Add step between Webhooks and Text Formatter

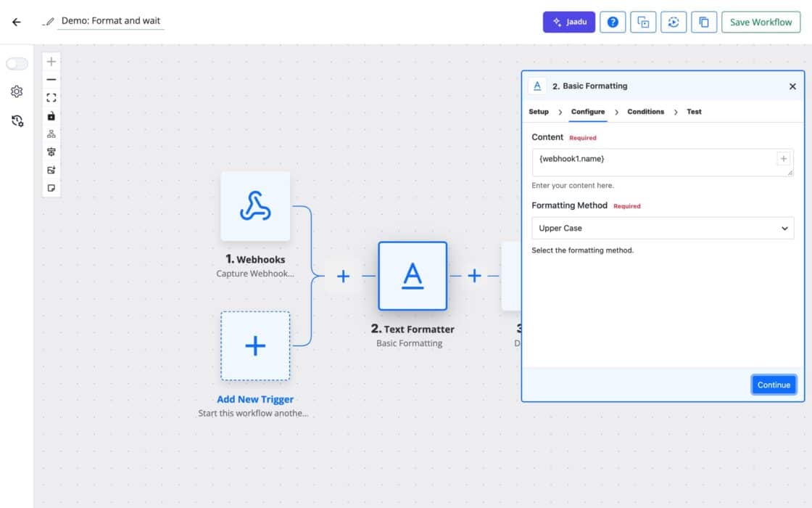point(343,276)
